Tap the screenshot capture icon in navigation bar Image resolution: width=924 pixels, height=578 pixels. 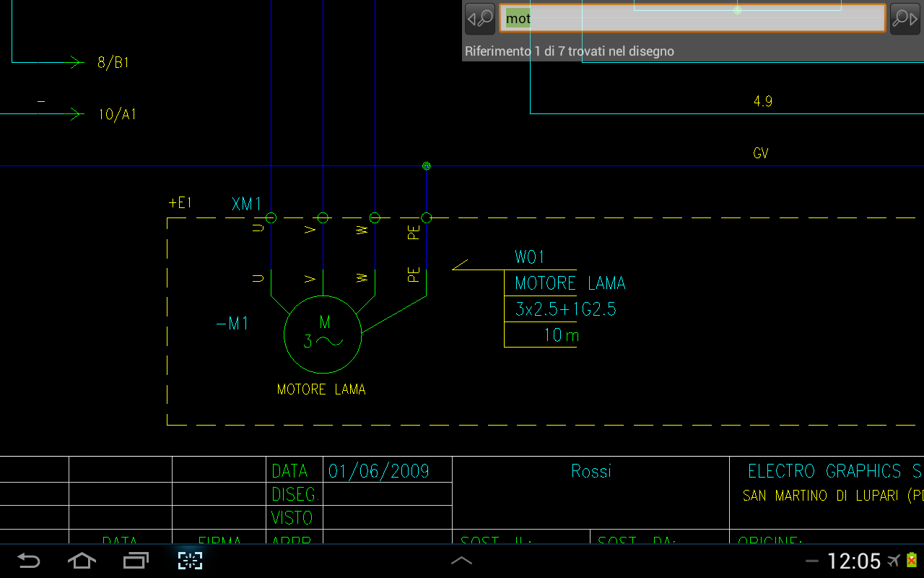[x=190, y=561]
